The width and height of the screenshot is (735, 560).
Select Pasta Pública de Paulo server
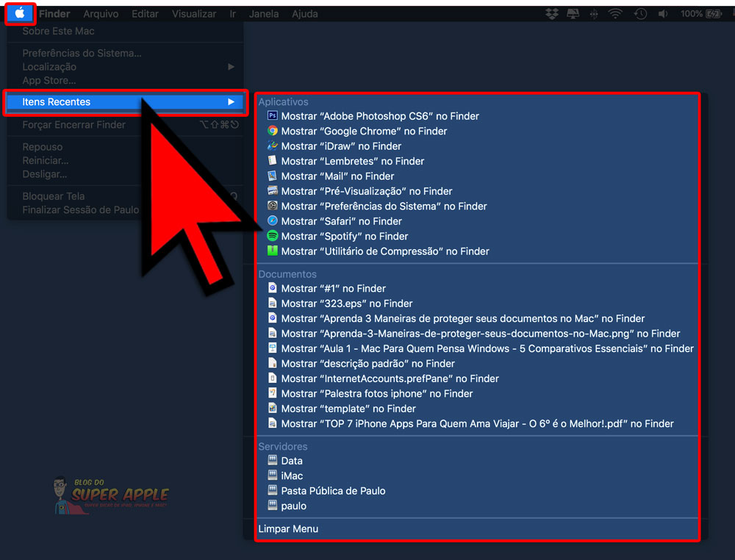pos(333,491)
